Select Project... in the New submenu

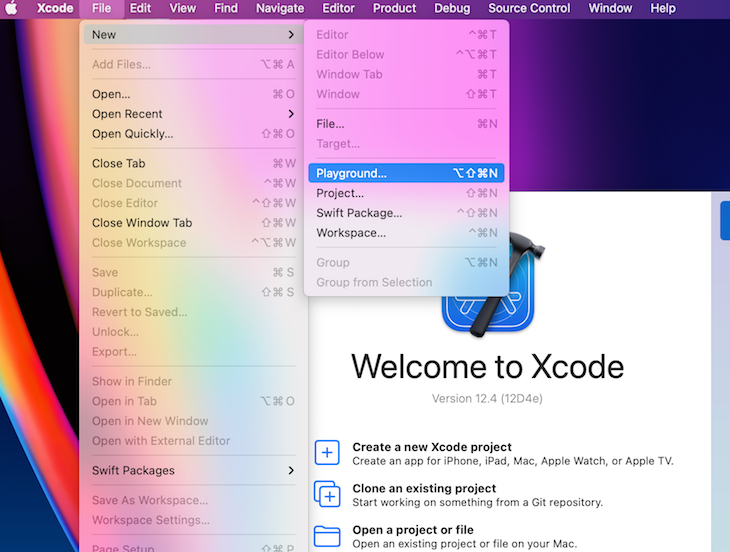point(406,193)
